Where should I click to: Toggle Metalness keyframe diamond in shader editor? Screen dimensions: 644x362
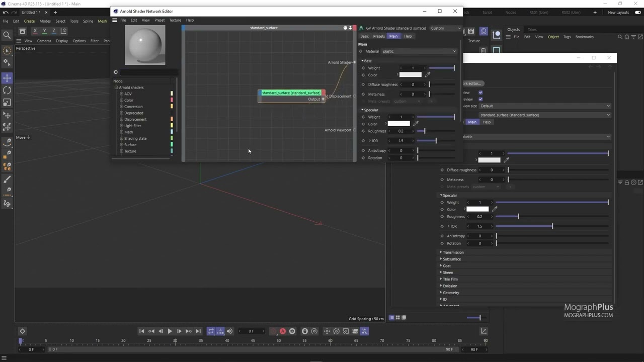tap(363, 94)
